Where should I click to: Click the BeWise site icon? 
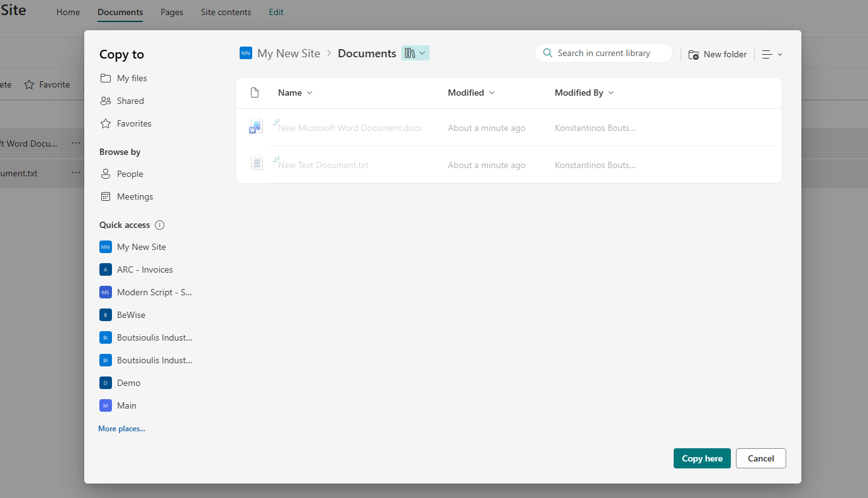tap(106, 315)
